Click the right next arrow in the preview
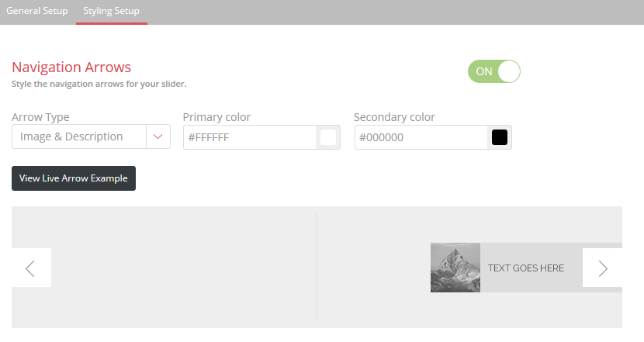 tap(602, 268)
